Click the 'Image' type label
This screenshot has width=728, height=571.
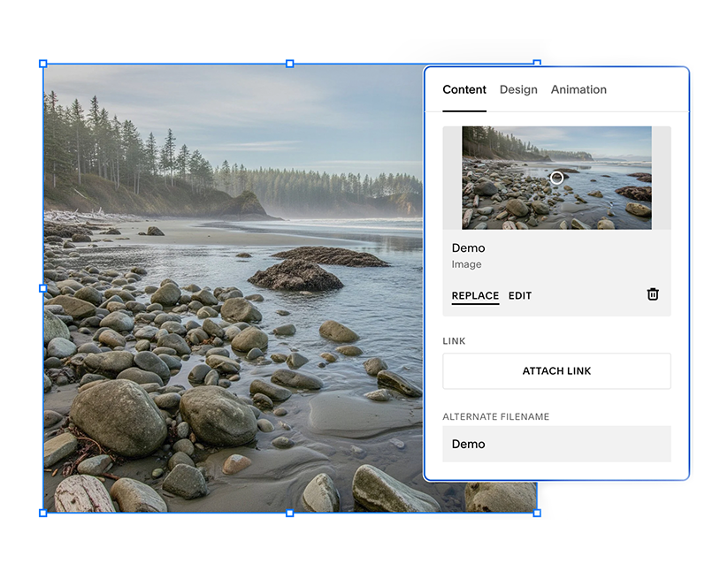click(466, 264)
